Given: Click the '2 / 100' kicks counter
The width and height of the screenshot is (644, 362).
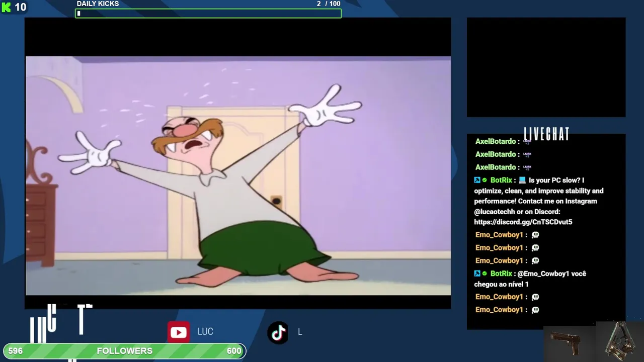Looking at the screenshot, I should click(329, 4).
